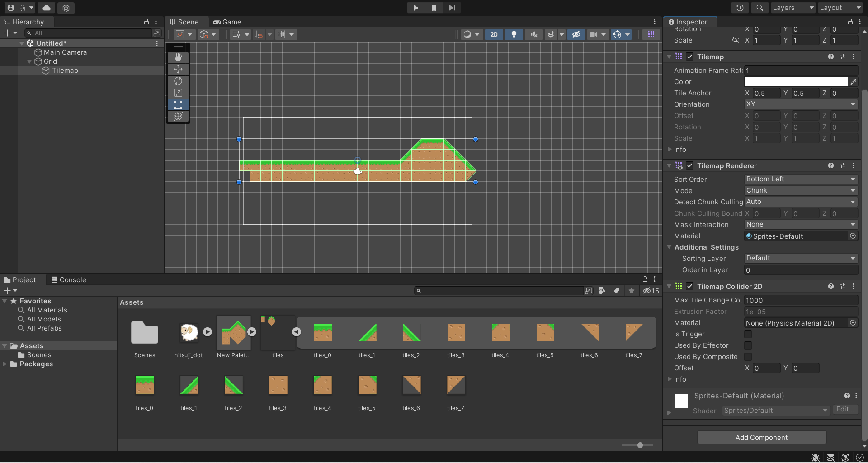The width and height of the screenshot is (868, 463).
Task: Select the Rotate tool
Action: tap(178, 81)
